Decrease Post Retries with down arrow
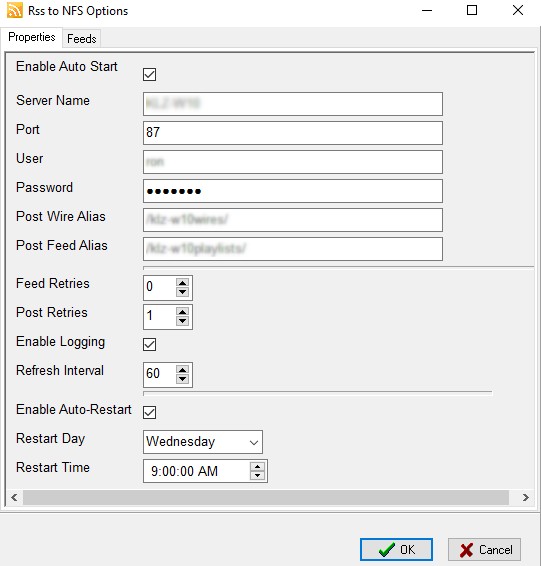The height and width of the screenshot is (566, 541). click(183, 321)
